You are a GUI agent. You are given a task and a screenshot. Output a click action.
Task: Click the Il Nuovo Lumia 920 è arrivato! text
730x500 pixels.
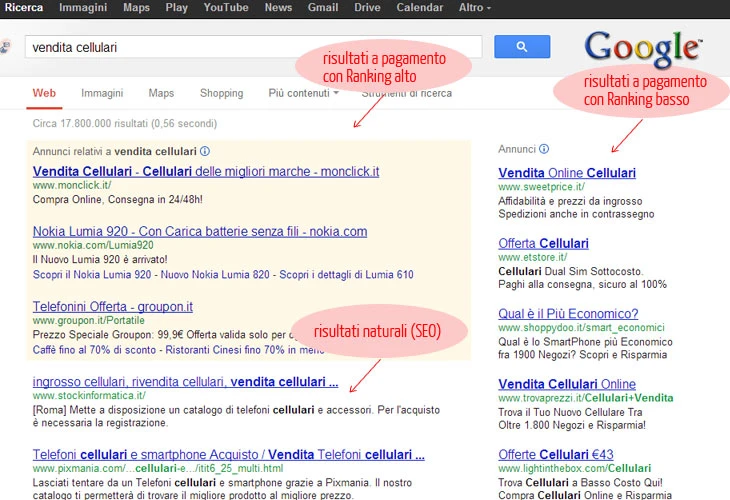pyautogui.click(x=100, y=259)
